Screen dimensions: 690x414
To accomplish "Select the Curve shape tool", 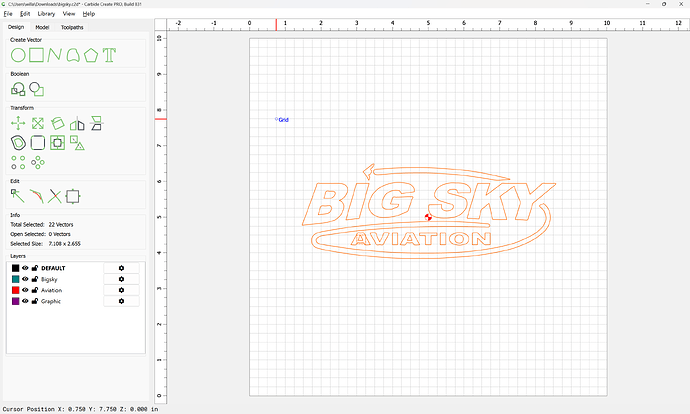I will [x=73, y=55].
